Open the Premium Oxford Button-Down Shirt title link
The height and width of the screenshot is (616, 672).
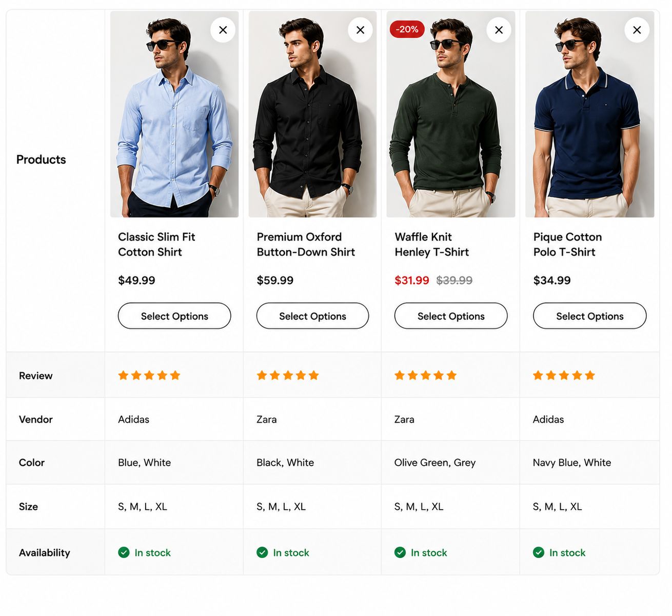point(306,245)
